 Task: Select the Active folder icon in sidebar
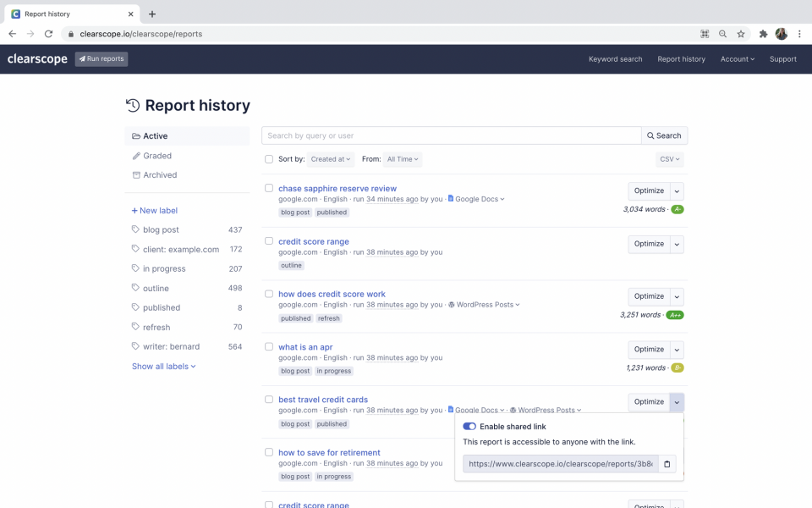click(138, 135)
